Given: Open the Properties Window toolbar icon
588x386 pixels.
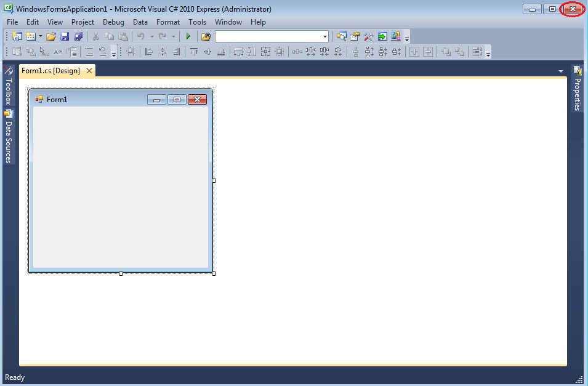Looking at the screenshot, I should pos(355,36).
